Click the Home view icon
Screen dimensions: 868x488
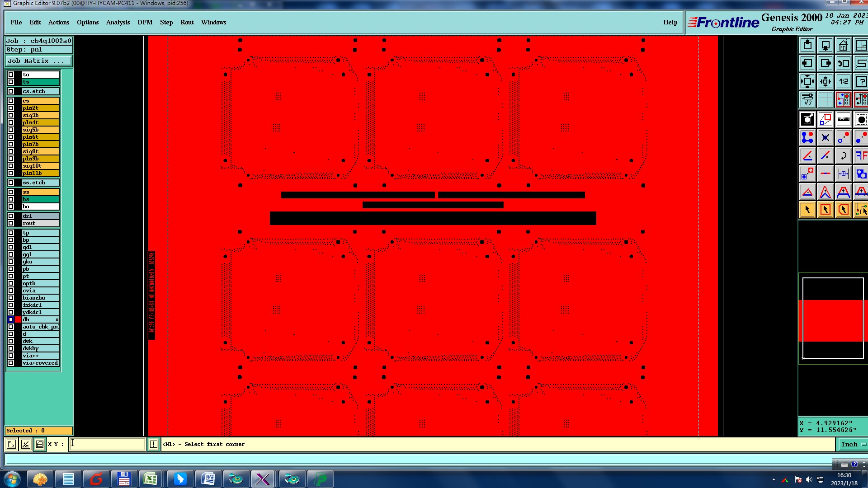(843, 46)
